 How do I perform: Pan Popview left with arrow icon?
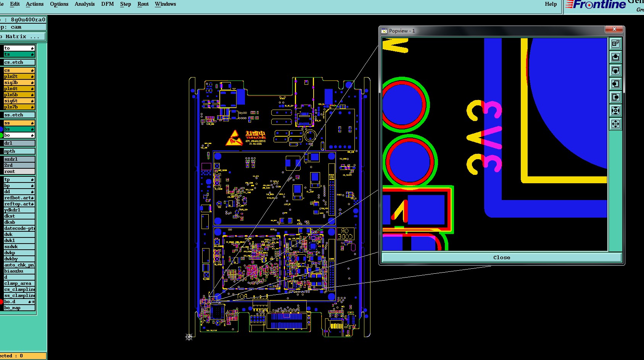[615, 84]
